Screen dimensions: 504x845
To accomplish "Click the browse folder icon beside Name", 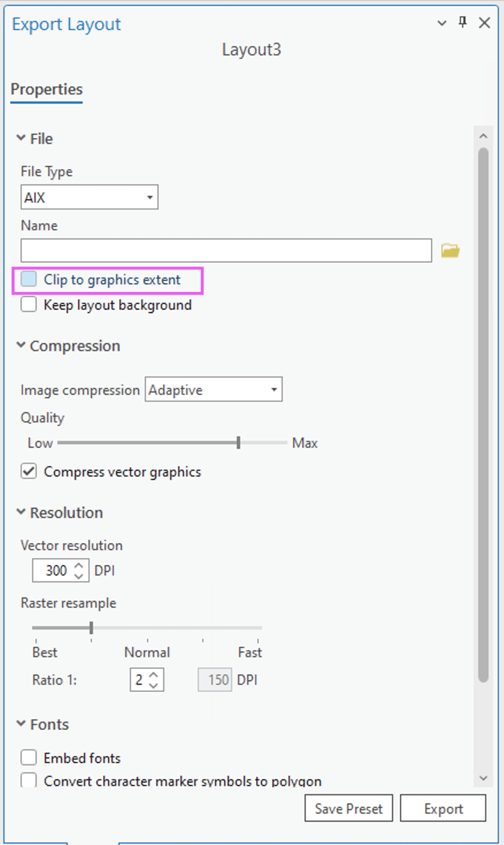I will 450,251.
